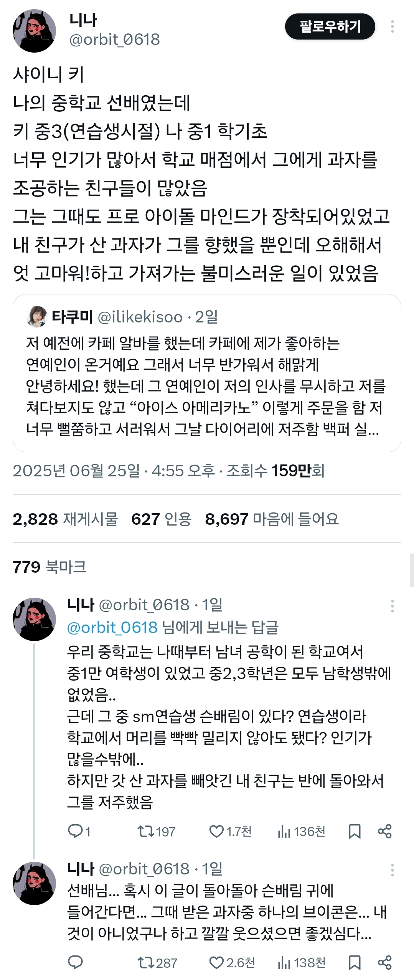Image resolution: width=414 pixels, height=980 pixels.
Task: Tap the 팔로우하기 follow button
Action: click(330, 26)
